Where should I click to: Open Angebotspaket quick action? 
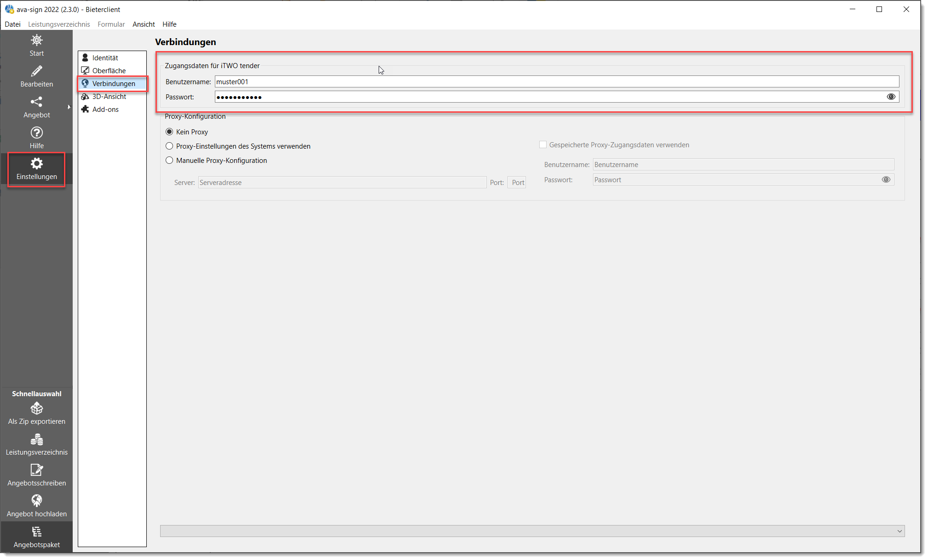(x=36, y=537)
